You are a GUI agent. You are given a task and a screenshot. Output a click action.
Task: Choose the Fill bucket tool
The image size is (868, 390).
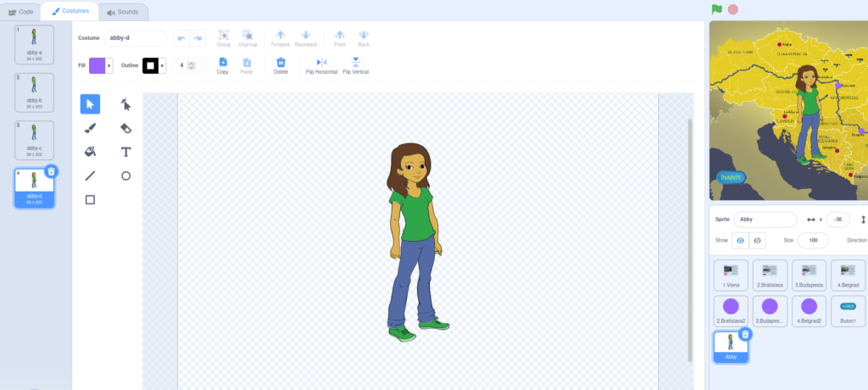(x=90, y=152)
